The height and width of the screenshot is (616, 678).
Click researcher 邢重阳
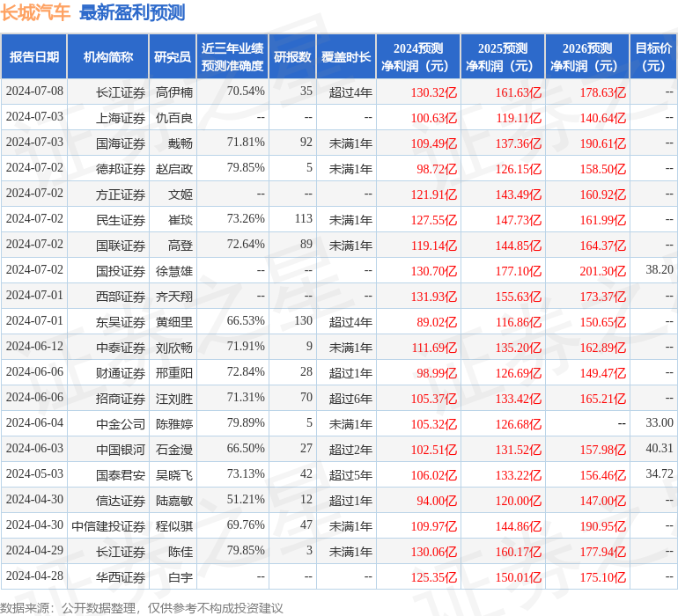[174, 372]
